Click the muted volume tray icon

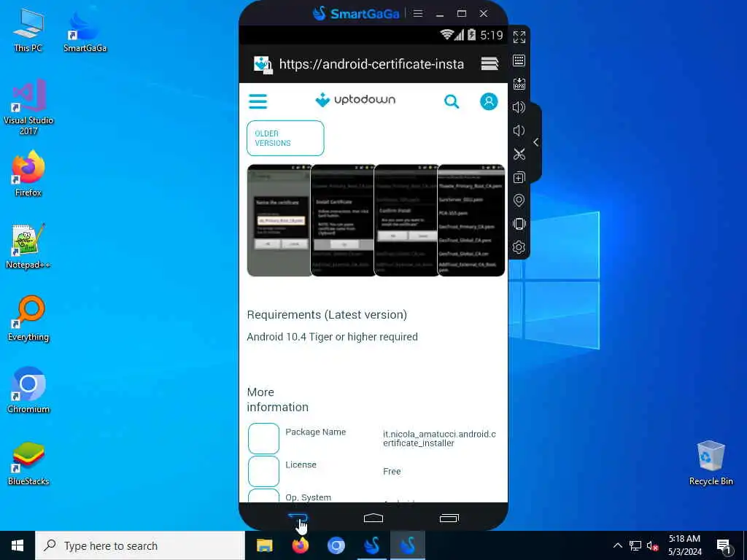(653, 545)
